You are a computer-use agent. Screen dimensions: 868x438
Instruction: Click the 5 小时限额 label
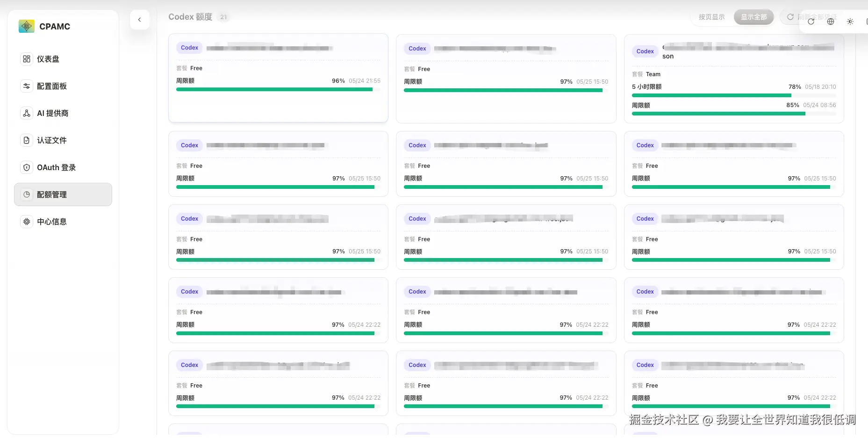click(647, 87)
